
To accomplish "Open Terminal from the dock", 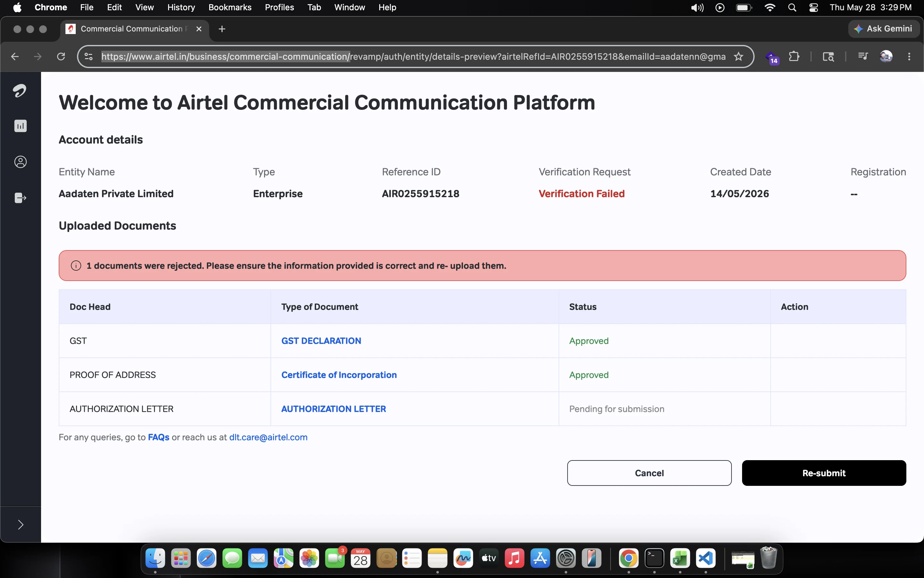I will pyautogui.click(x=654, y=558).
